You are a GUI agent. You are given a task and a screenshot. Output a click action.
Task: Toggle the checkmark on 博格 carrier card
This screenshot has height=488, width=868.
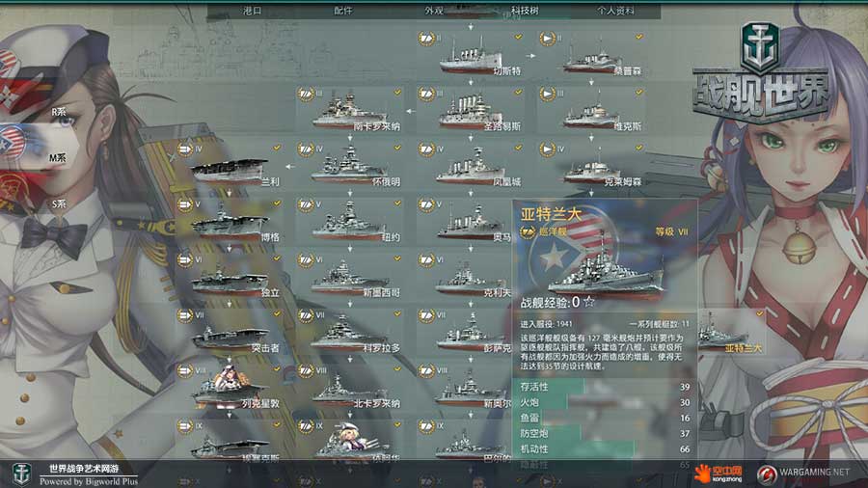277,203
